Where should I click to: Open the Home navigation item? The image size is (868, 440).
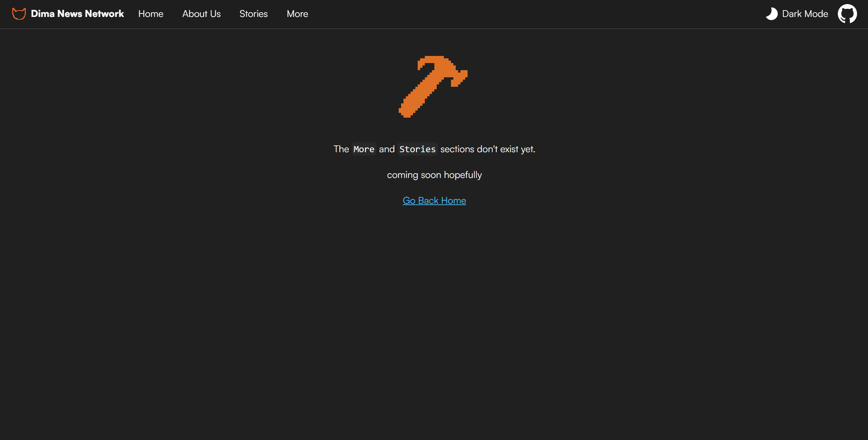[151, 14]
